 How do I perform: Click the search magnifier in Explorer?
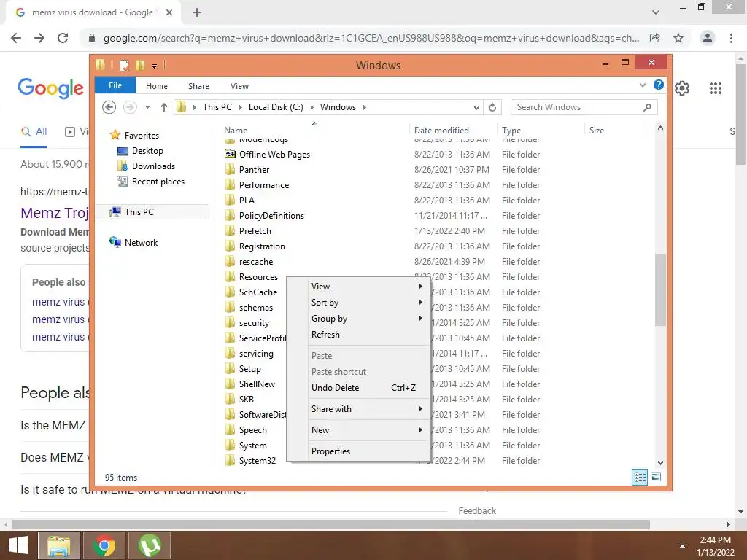pyautogui.click(x=648, y=107)
